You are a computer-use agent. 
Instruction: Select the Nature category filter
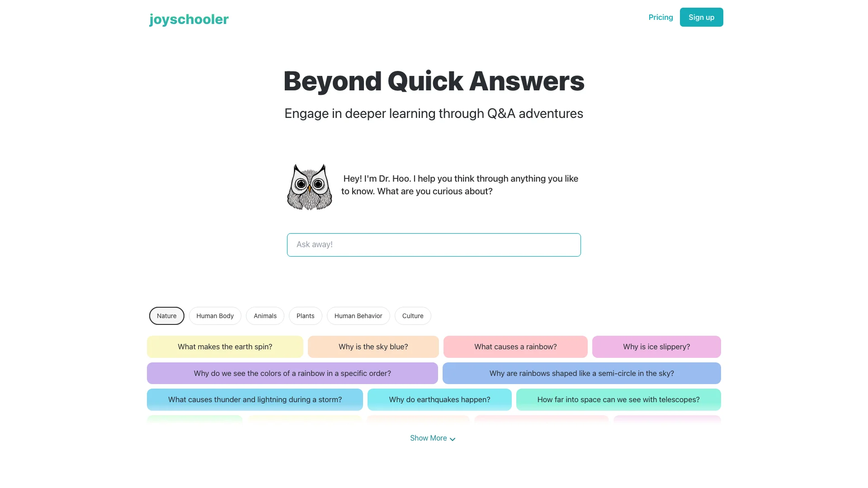point(166,316)
